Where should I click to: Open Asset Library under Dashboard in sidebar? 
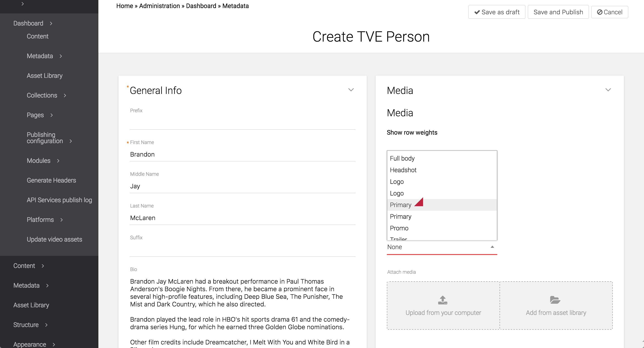click(44, 76)
